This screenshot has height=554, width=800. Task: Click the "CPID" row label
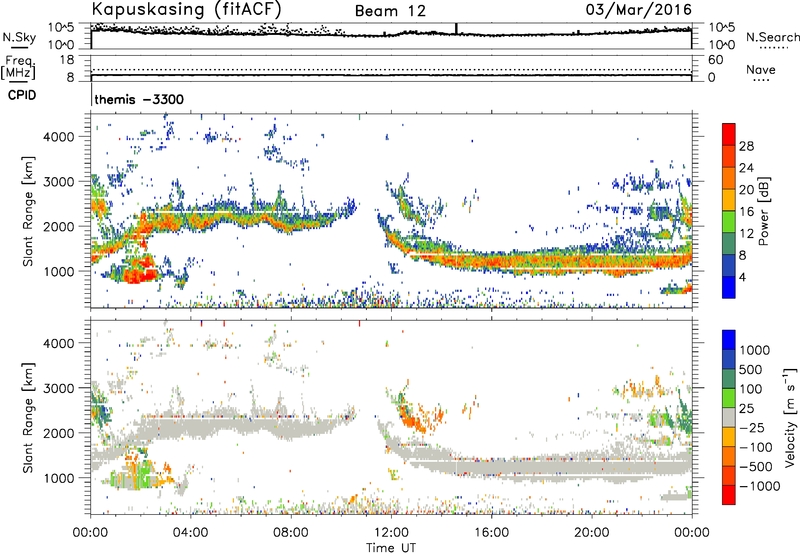click(22, 95)
